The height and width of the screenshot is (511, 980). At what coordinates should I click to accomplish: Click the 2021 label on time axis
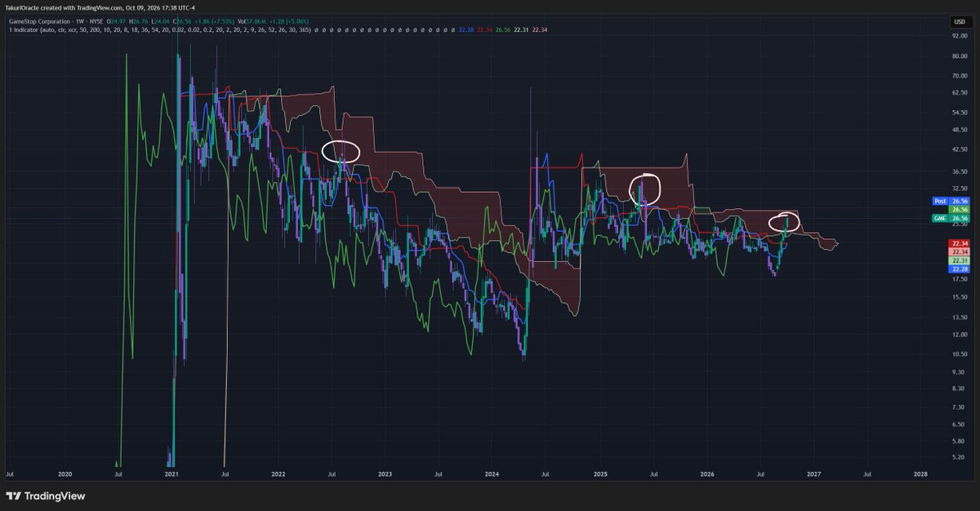171,473
